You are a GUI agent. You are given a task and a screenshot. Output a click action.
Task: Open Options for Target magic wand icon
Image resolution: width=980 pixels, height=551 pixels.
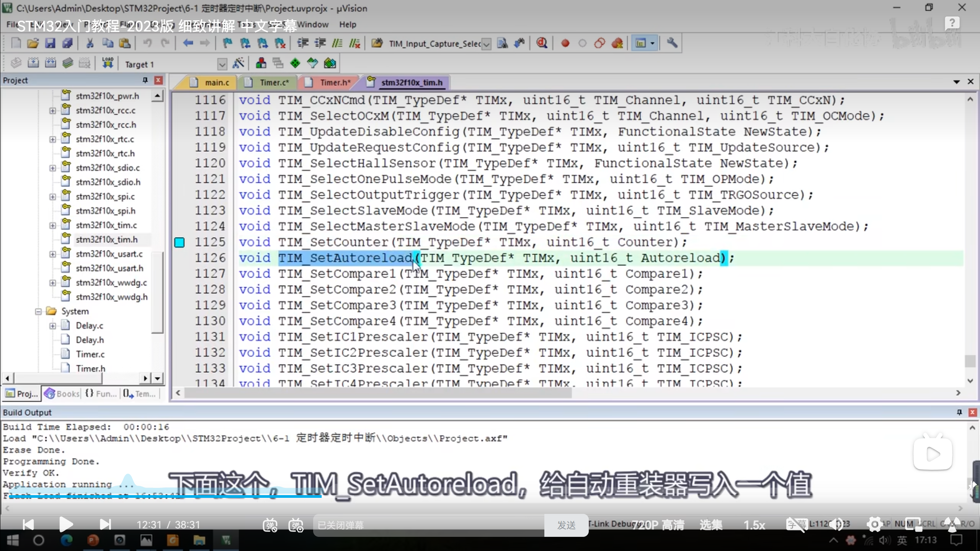(238, 63)
